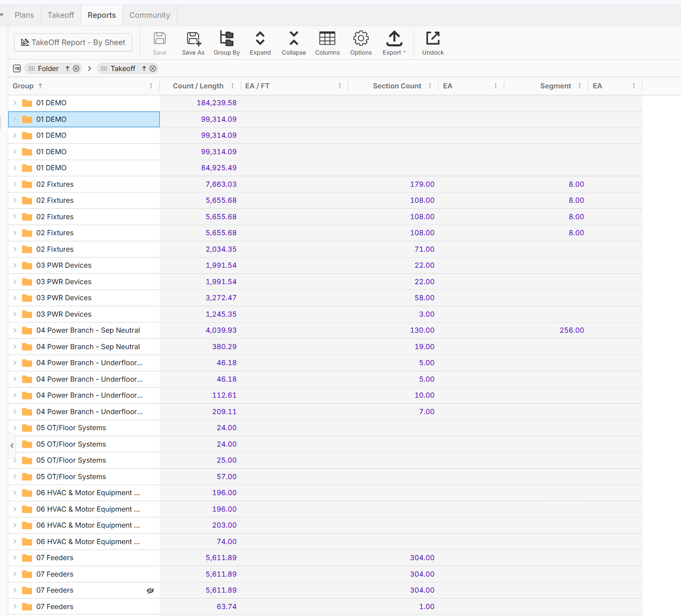Expand the 184,239.58 01 DEMO folder
This screenshot has width=681, height=616.
point(15,103)
